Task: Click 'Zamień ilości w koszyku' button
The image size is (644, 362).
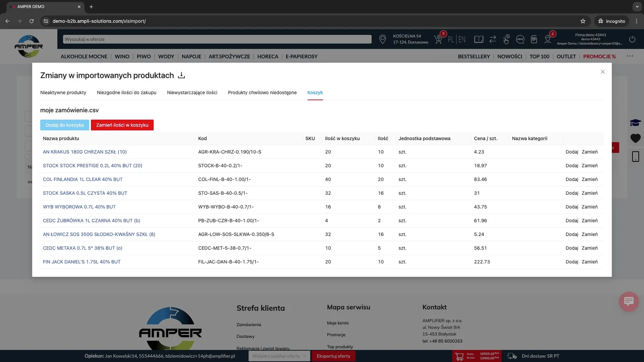Action: [x=122, y=125]
